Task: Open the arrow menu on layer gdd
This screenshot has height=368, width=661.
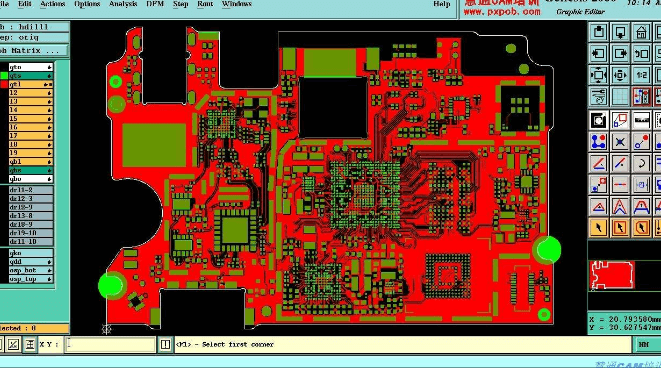Action: click(x=49, y=262)
